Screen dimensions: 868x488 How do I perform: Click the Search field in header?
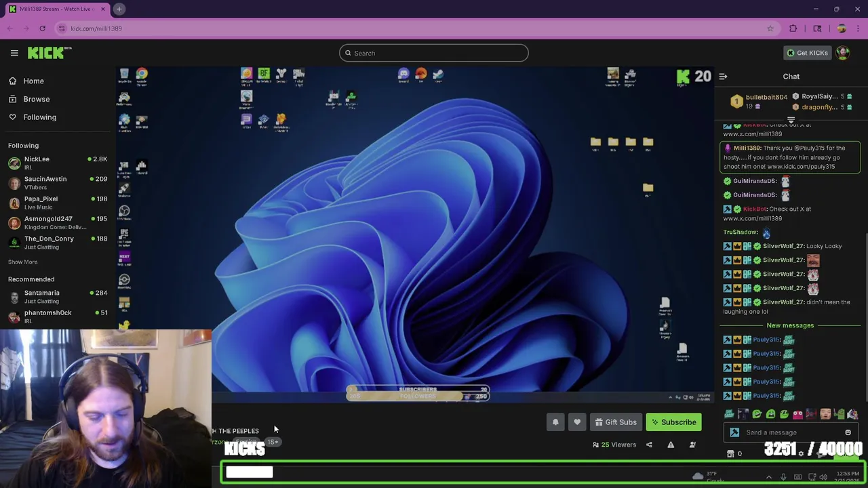point(434,53)
